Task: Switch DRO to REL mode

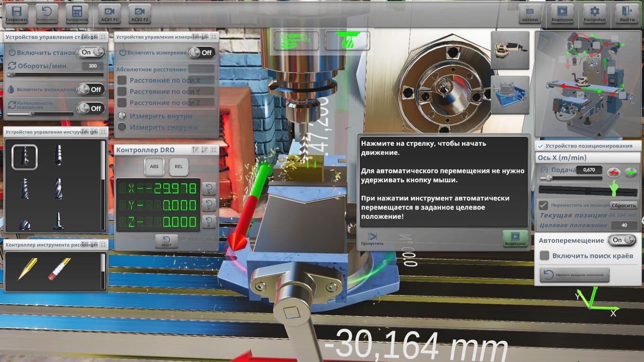Action: coord(179,167)
